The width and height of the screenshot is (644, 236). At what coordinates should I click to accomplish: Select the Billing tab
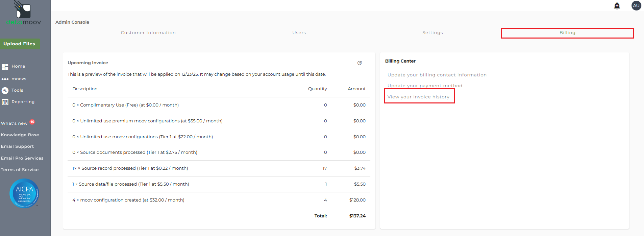[567, 33]
